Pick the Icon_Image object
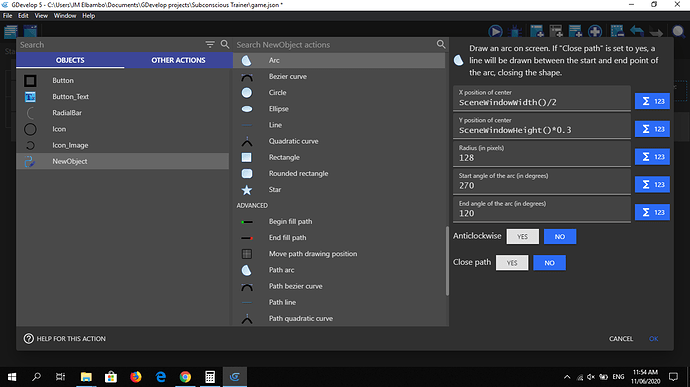 click(x=122, y=145)
